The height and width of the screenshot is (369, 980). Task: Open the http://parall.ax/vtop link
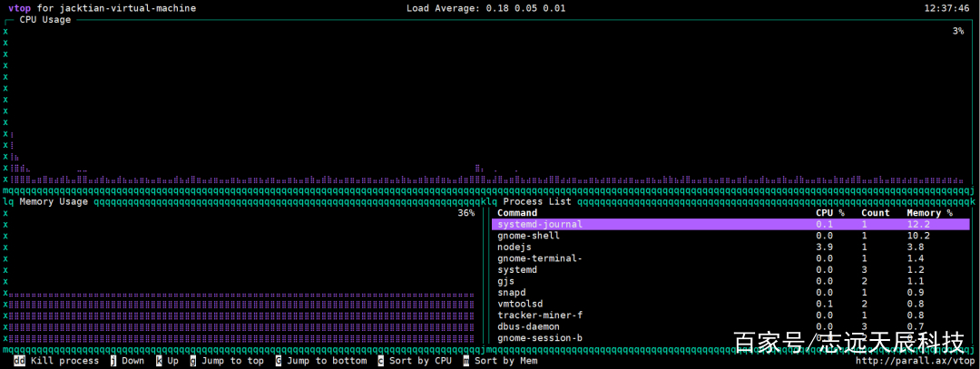915,361
